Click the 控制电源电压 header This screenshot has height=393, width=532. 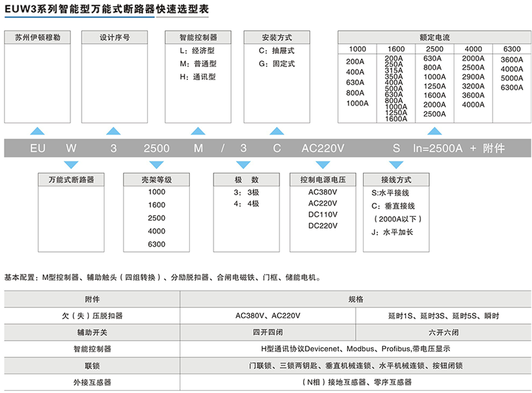pyautogui.click(x=322, y=179)
